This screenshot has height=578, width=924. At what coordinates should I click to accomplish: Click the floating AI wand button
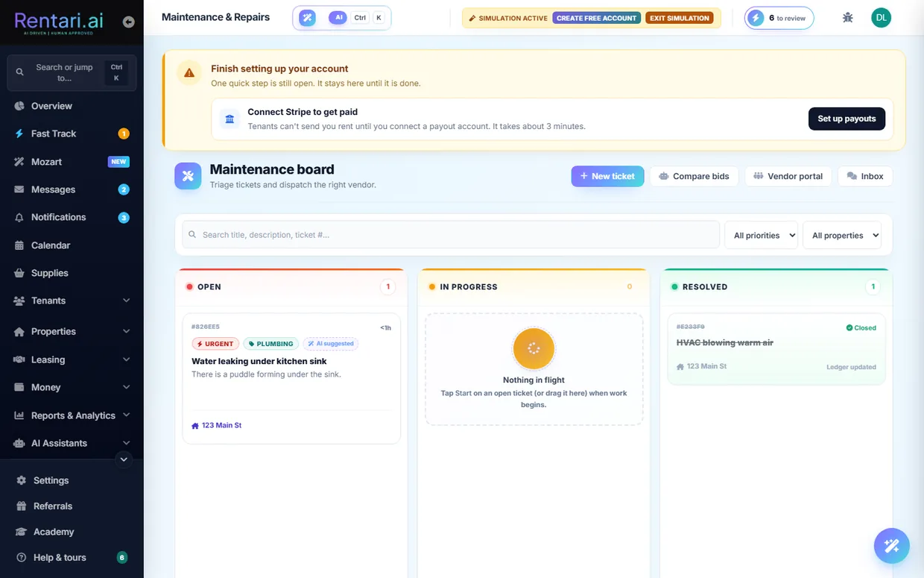coord(891,547)
